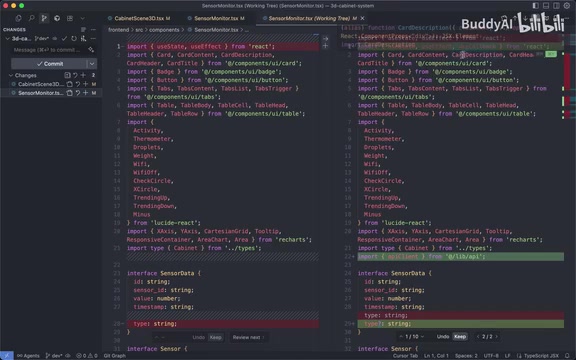Click the Review next button
The width and height of the screenshot is (576, 360).
(x=249, y=337)
